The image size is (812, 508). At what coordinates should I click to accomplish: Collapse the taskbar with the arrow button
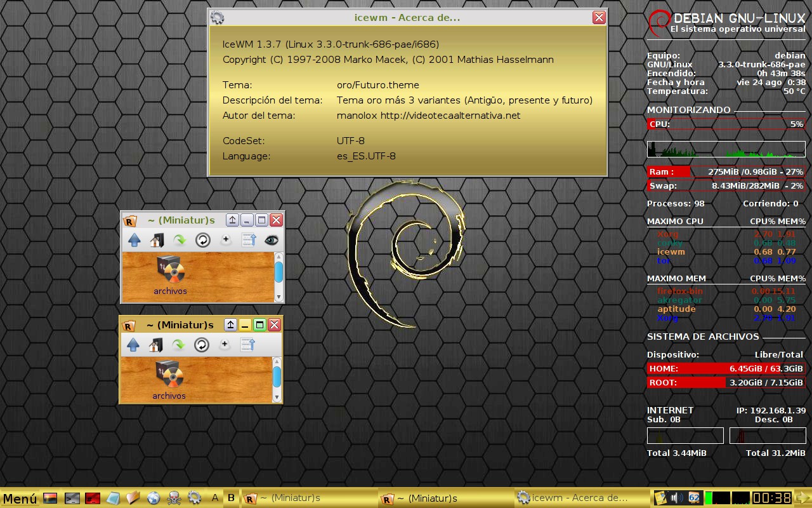pos(802,498)
